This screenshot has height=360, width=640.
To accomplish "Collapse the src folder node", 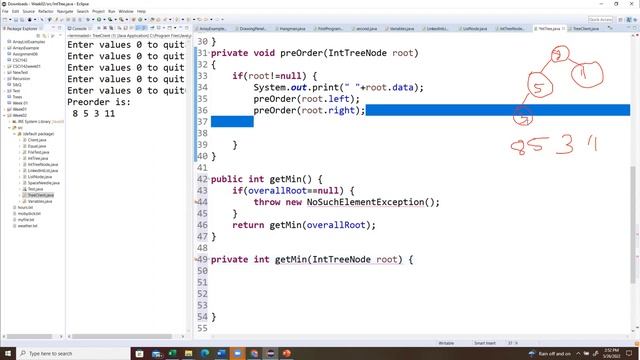I will 9,128.
